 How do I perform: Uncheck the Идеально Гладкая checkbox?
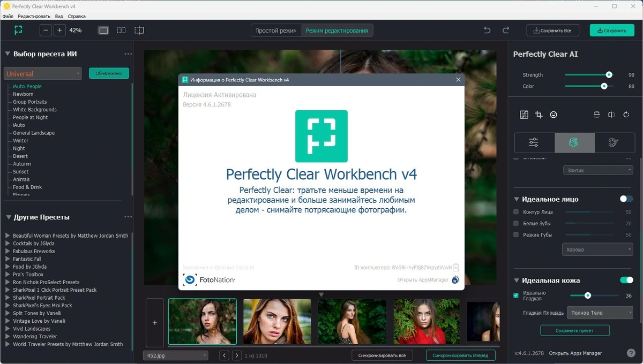pyautogui.click(x=516, y=295)
